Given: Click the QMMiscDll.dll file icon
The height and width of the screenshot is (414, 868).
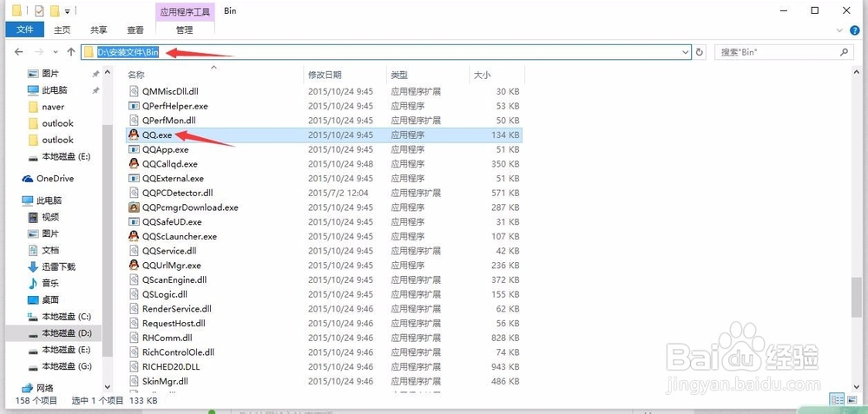Looking at the screenshot, I should point(133,91).
